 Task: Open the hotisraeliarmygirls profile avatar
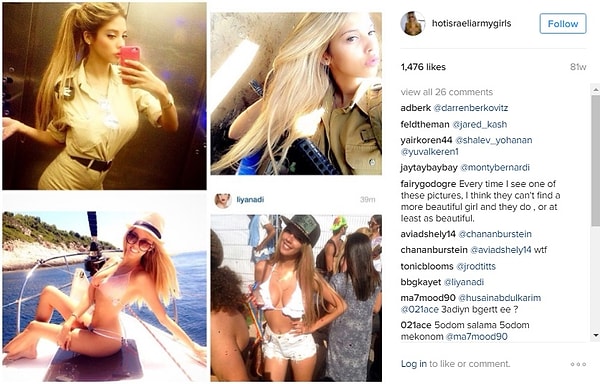pyautogui.click(x=412, y=23)
